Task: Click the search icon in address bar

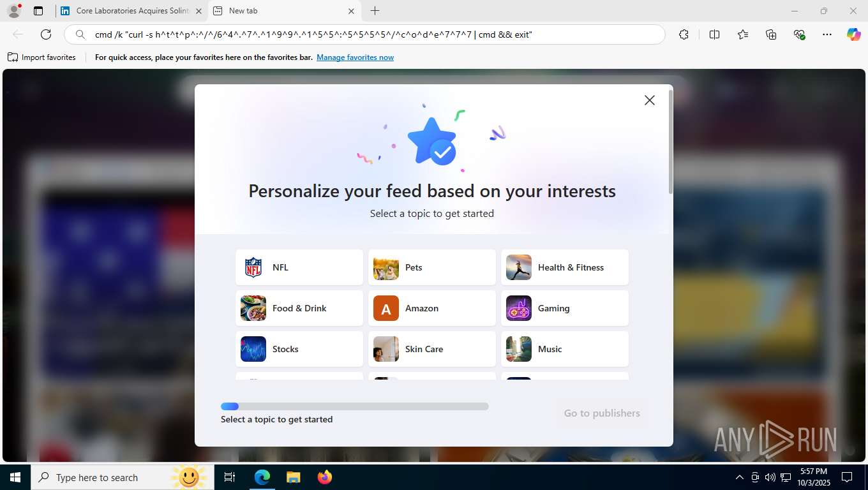Action: (x=80, y=34)
